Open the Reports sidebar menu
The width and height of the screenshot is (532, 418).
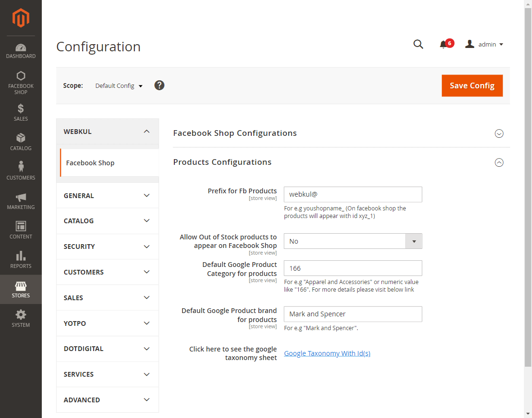[21, 260]
